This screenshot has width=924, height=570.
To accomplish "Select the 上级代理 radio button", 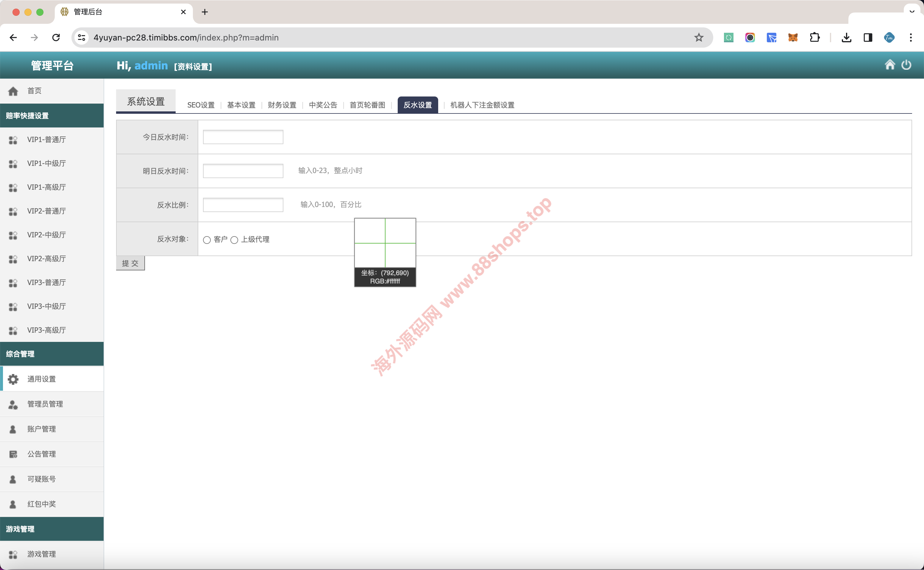I will (234, 240).
